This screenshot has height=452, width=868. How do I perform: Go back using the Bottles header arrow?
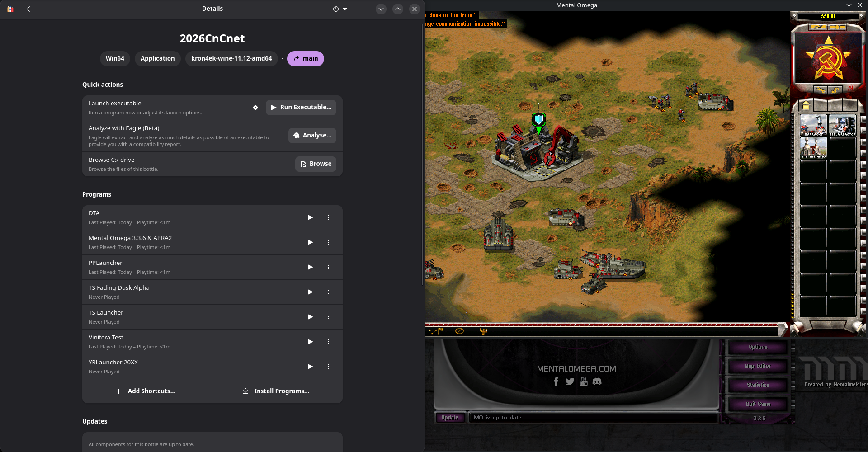pyautogui.click(x=28, y=9)
